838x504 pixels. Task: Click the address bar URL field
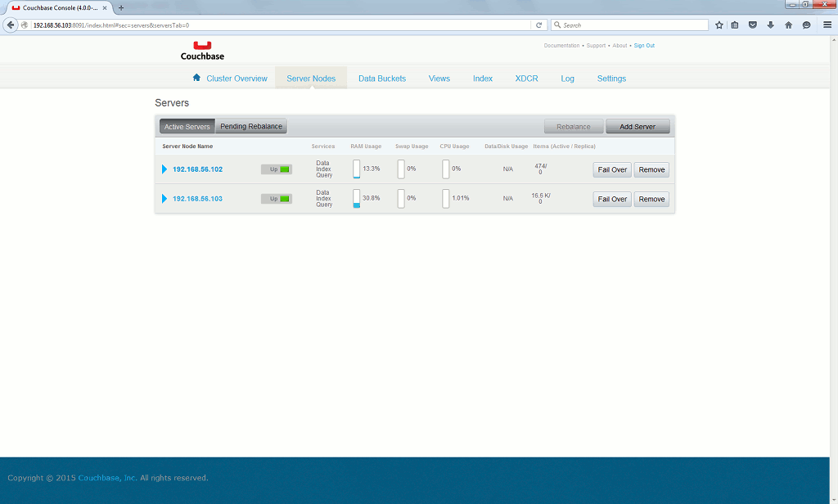281,25
